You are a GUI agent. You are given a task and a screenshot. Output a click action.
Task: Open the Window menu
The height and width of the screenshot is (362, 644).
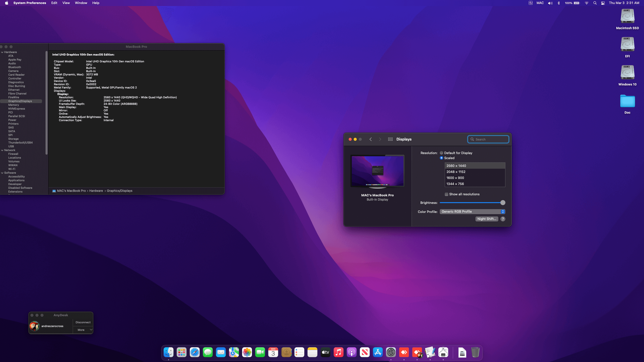coord(81,3)
